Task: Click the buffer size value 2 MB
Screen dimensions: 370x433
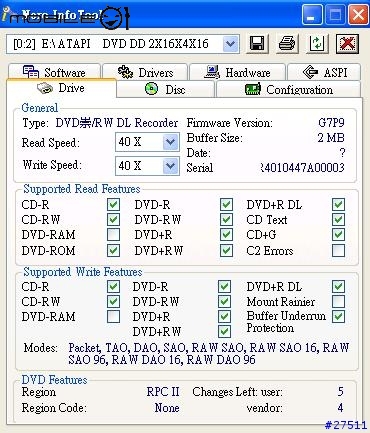Action: tap(331, 138)
